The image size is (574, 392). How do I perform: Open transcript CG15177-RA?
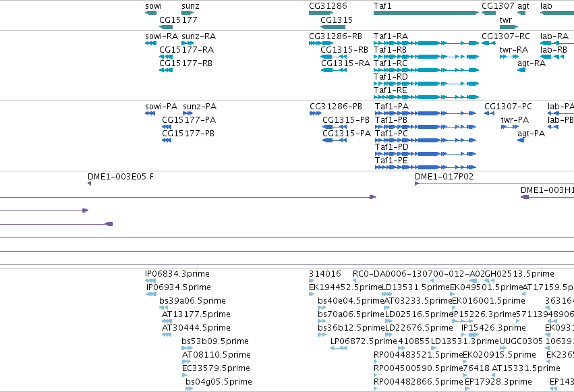186,50
